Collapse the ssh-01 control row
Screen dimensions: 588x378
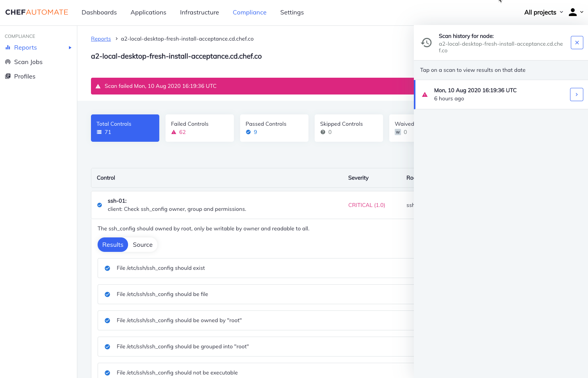pyautogui.click(x=219, y=205)
